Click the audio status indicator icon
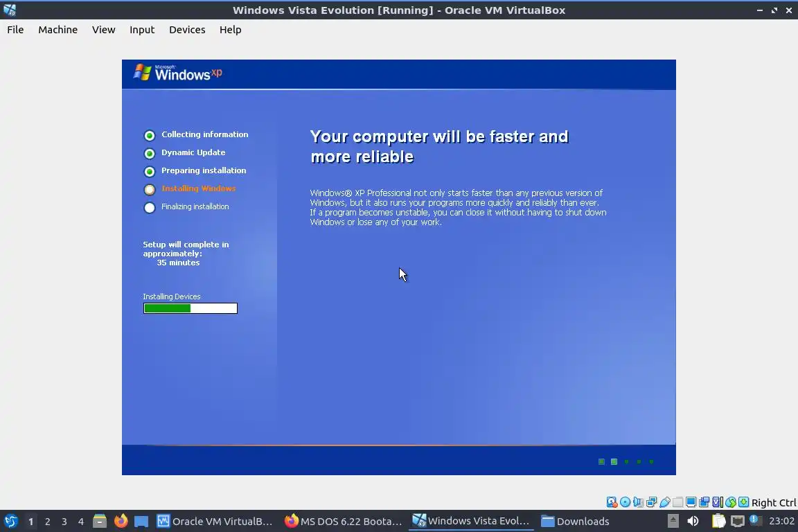This screenshot has width=798, height=532. pyautogui.click(x=638, y=502)
